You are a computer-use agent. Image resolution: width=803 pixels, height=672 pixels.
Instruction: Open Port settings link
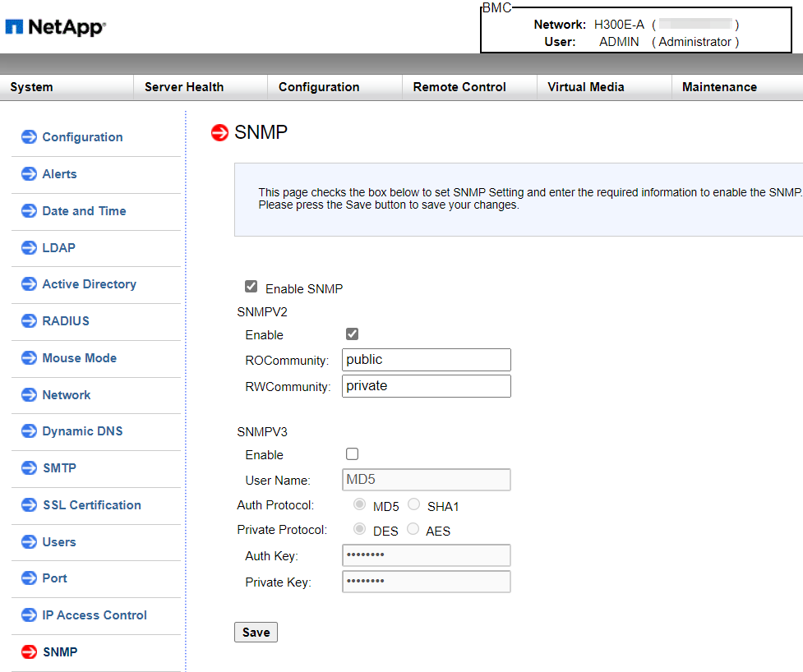click(54, 578)
